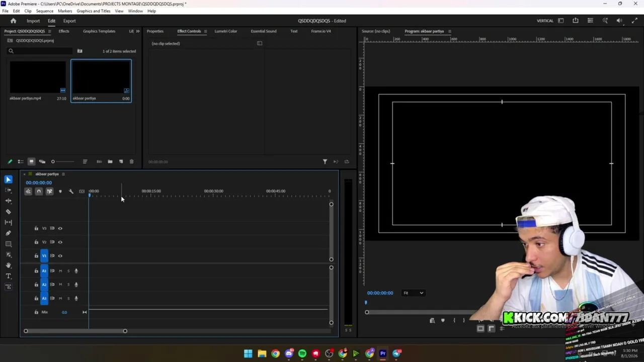Image resolution: width=644 pixels, height=362 pixels.
Task: Delete the selected project item with the trash icon
Action: point(131,161)
